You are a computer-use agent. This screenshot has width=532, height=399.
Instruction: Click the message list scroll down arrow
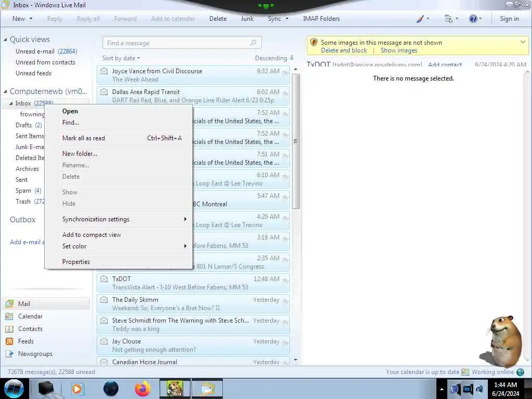296,360
